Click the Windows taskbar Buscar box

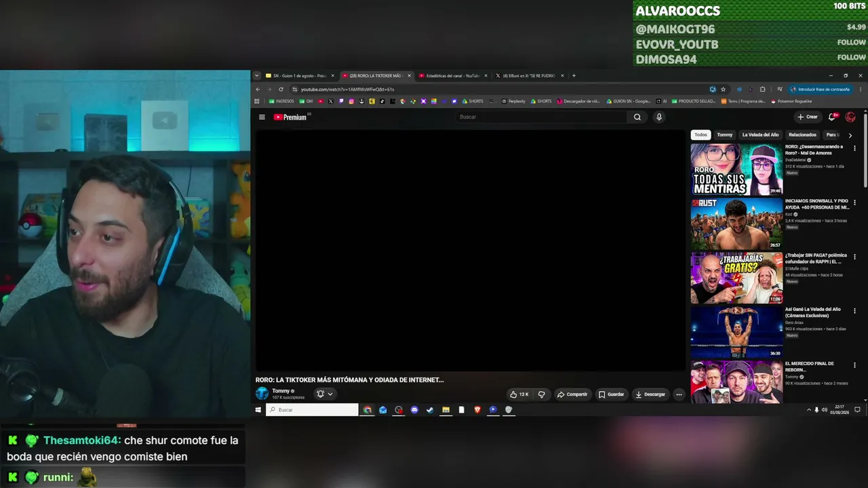pyautogui.click(x=312, y=410)
